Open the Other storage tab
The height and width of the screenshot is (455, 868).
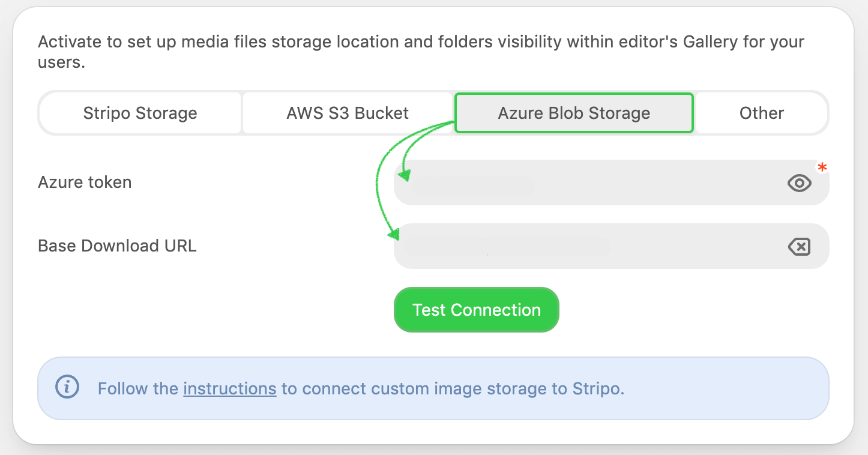click(761, 113)
